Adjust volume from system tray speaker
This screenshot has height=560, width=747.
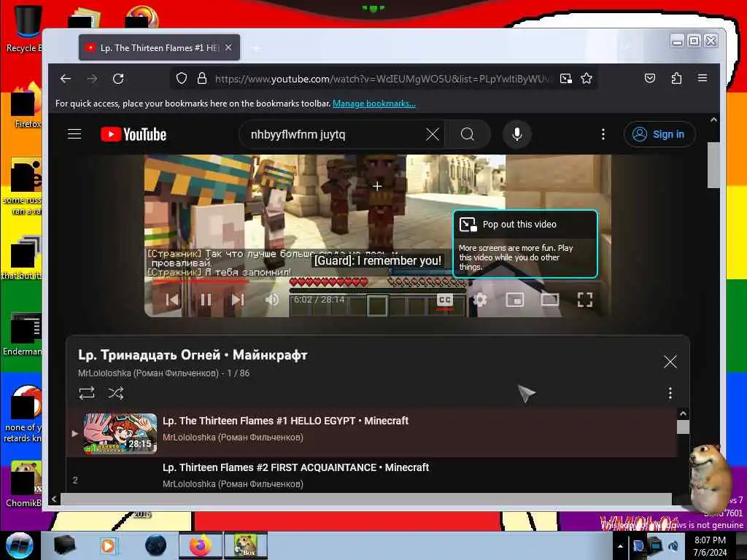tap(673, 546)
